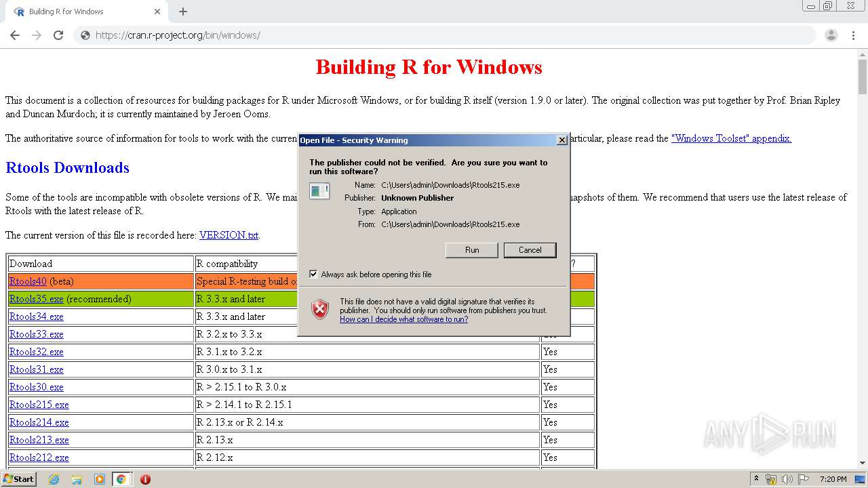
Task: Close the Building R for Windows tab
Action: (x=157, y=12)
